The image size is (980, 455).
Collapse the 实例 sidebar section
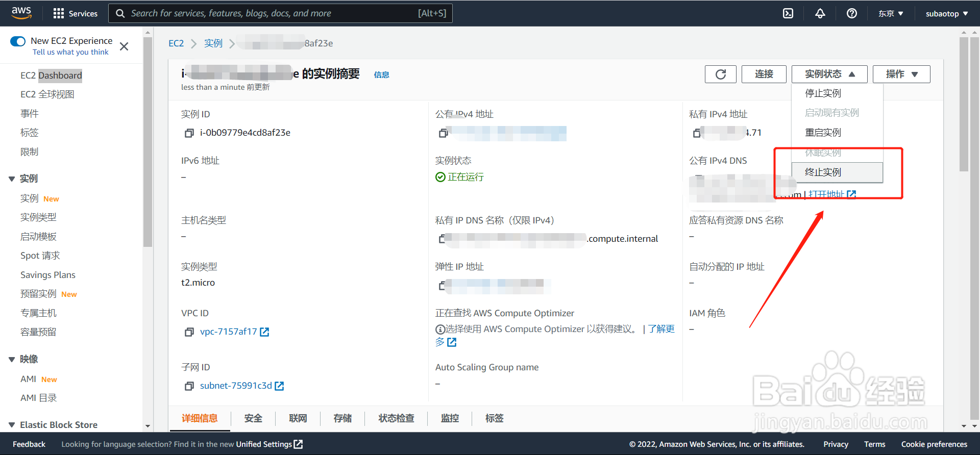click(x=12, y=179)
